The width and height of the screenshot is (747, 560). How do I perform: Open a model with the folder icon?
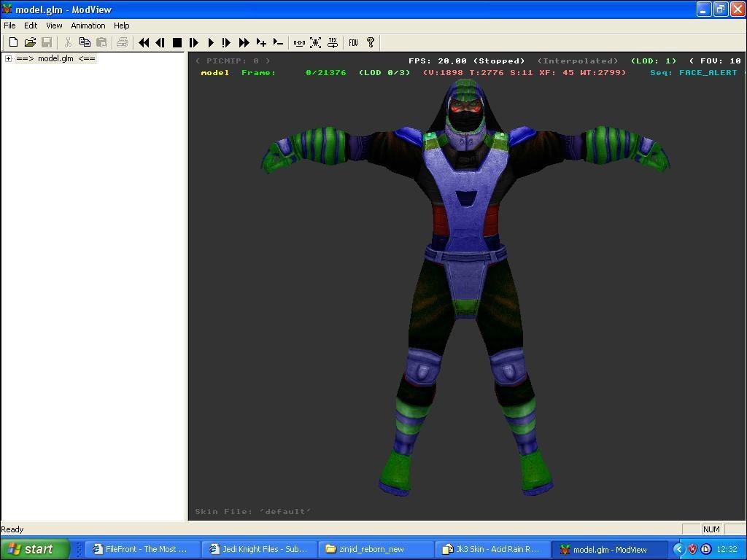pyautogui.click(x=30, y=43)
